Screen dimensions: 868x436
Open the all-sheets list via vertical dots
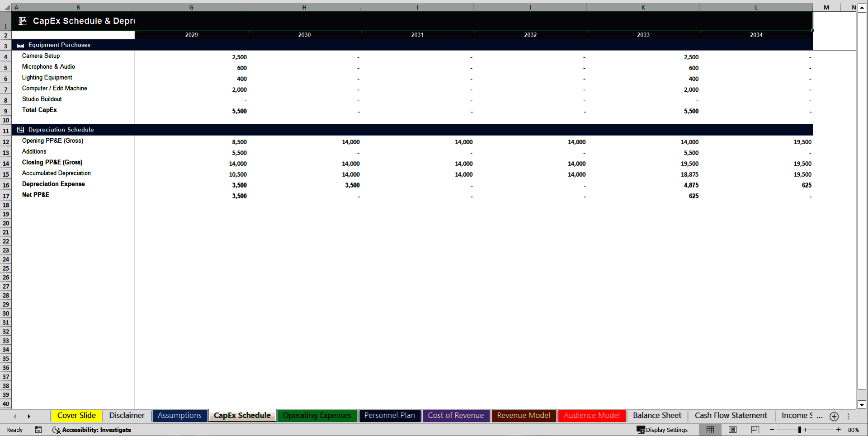(x=849, y=416)
